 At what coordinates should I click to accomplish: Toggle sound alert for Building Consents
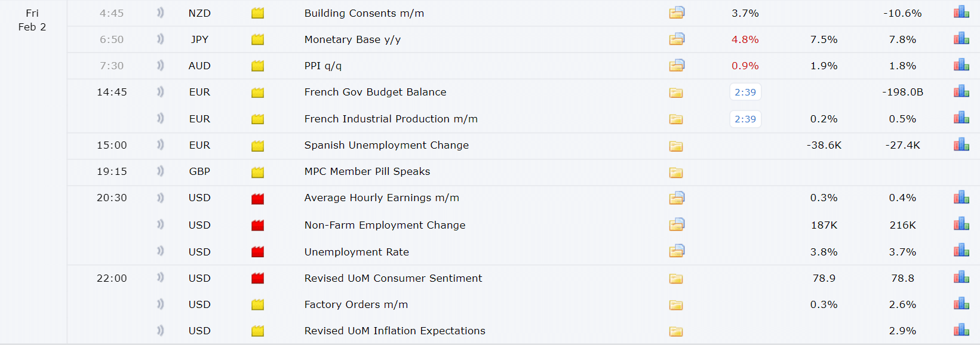[x=160, y=13]
